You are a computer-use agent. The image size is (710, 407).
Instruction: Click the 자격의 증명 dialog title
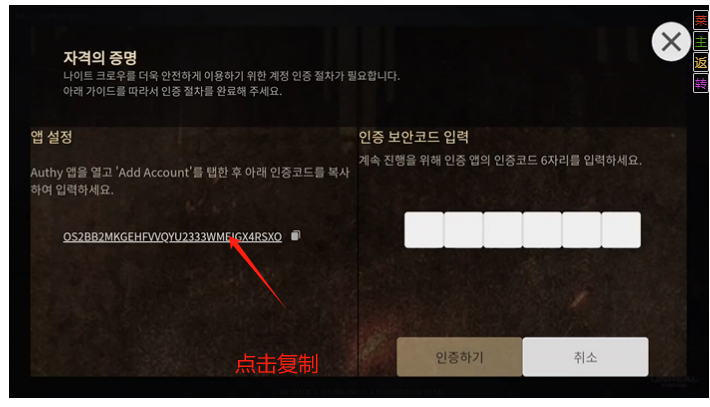pyautogui.click(x=100, y=57)
